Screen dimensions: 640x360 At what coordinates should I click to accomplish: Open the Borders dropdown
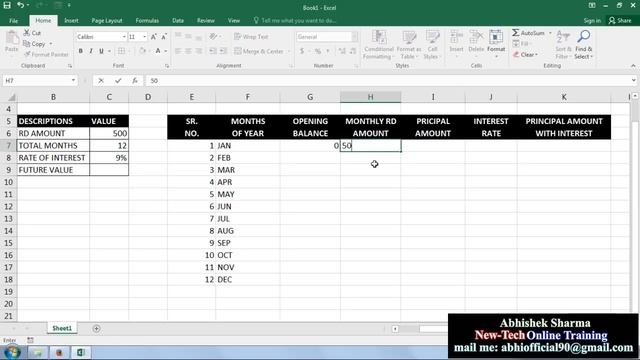(x=130, y=51)
